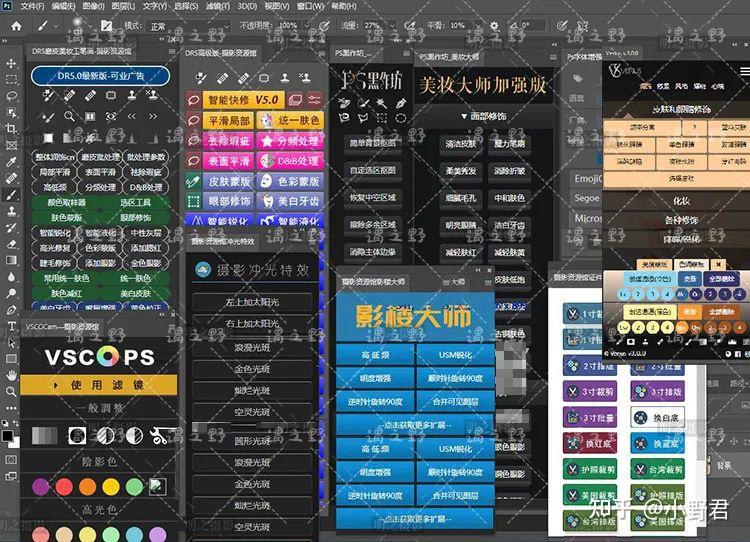Viewport: 750px width, 542px height.
Task: Click the 智能快修 V5.0 button
Action: click(x=243, y=100)
